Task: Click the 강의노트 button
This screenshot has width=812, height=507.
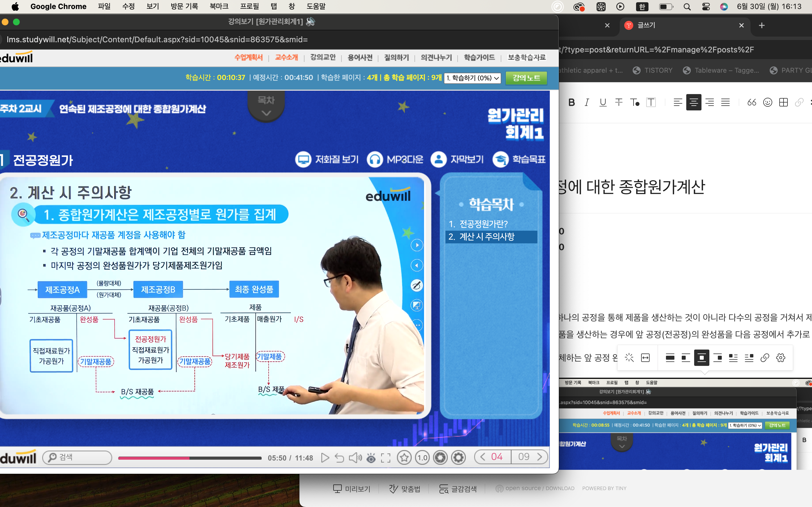Action: click(x=526, y=78)
